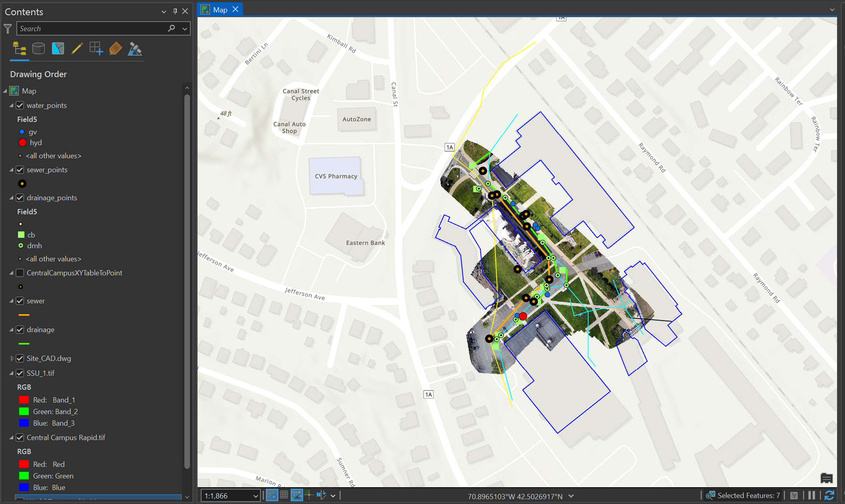Collapse the water_points layer legend
The image size is (845, 504).
click(x=12, y=106)
